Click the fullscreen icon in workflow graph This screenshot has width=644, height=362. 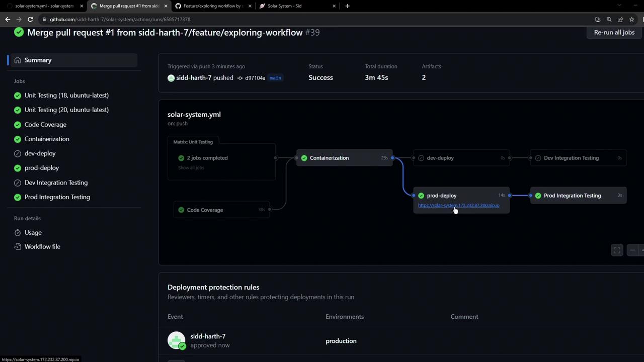pos(617,250)
